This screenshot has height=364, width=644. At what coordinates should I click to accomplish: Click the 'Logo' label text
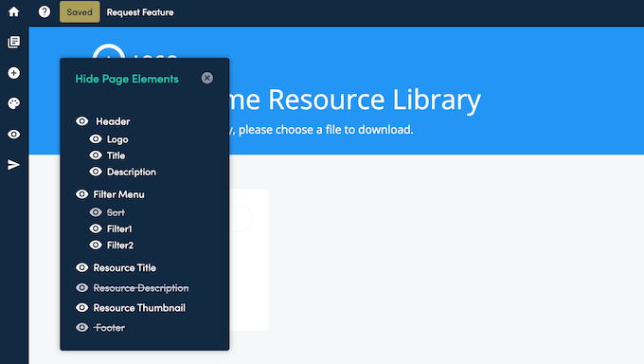point(117,139)
